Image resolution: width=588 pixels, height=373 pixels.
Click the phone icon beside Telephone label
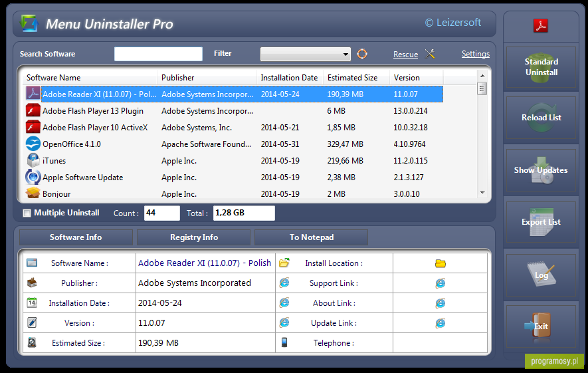(284, 342)
